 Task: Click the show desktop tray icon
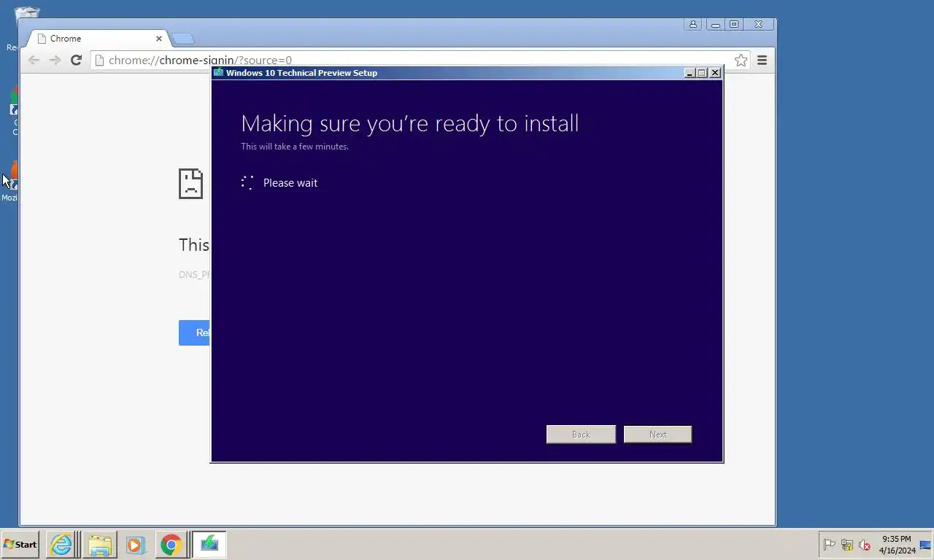click(925, 545)
